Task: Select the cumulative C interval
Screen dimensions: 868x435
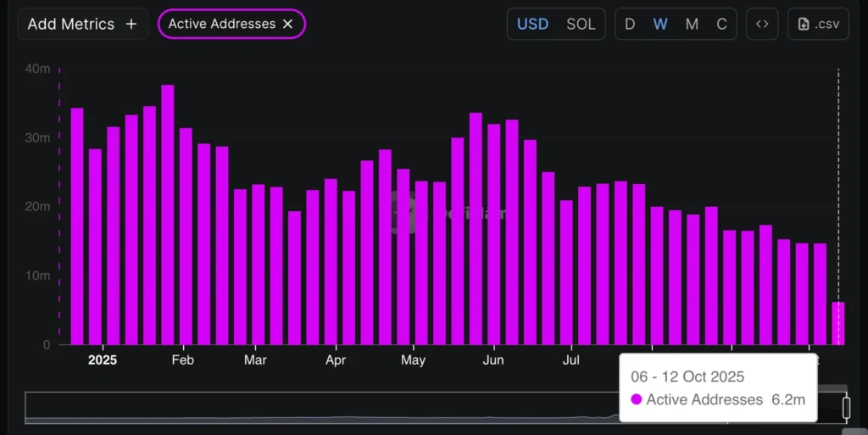Action: point(721,24)
